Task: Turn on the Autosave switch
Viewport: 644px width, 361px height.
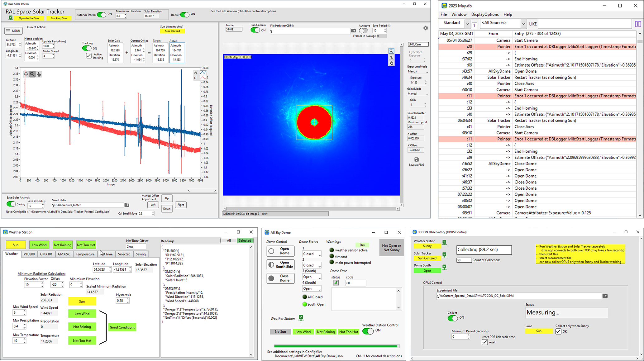Action: coord(363,31)
